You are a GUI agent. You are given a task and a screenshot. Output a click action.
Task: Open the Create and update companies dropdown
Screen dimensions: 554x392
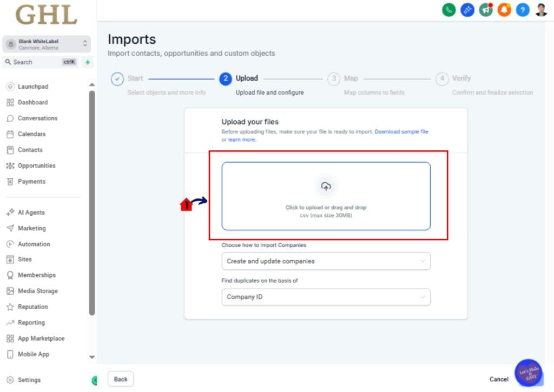[326, 261]
